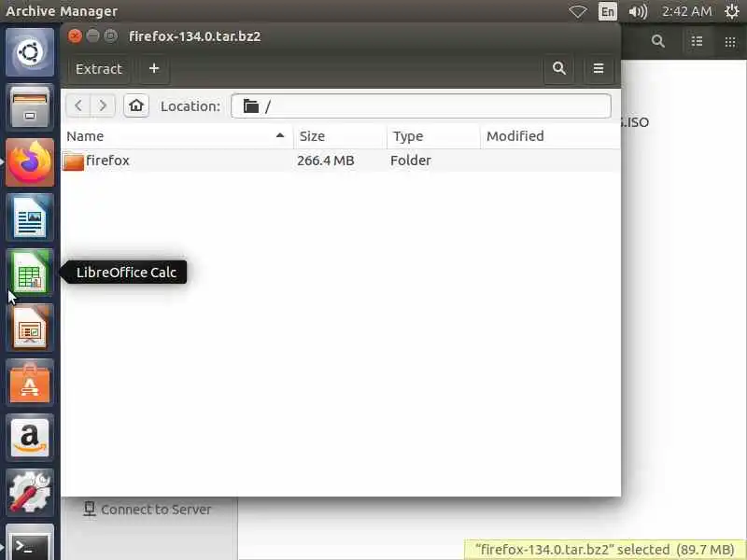Open the volume indicator menu

pos(638,11)
